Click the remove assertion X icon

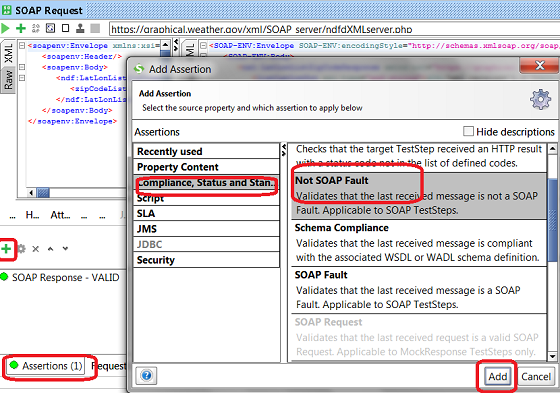coord(35,249)
